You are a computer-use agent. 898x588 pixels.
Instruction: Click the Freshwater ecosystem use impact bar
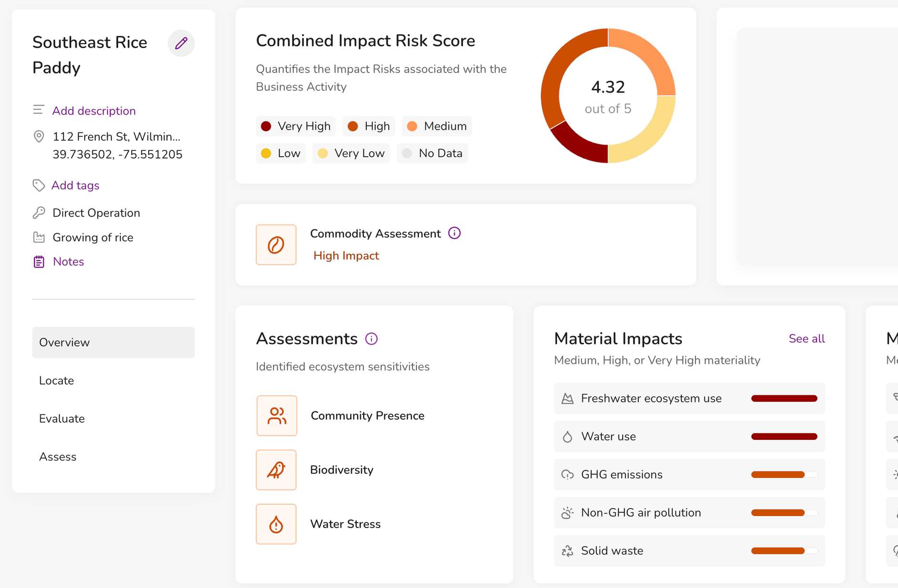(x=784, y=399)
